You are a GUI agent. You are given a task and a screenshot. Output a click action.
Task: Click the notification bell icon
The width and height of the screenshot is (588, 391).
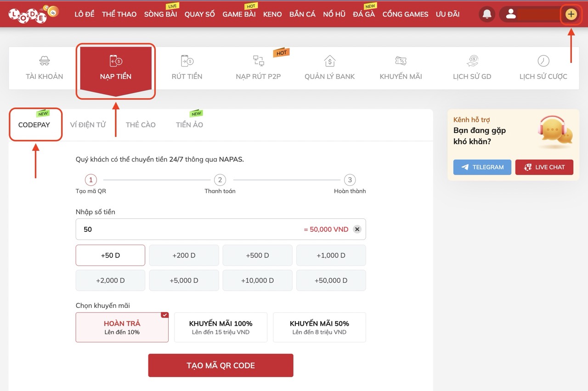coord(487,14)
